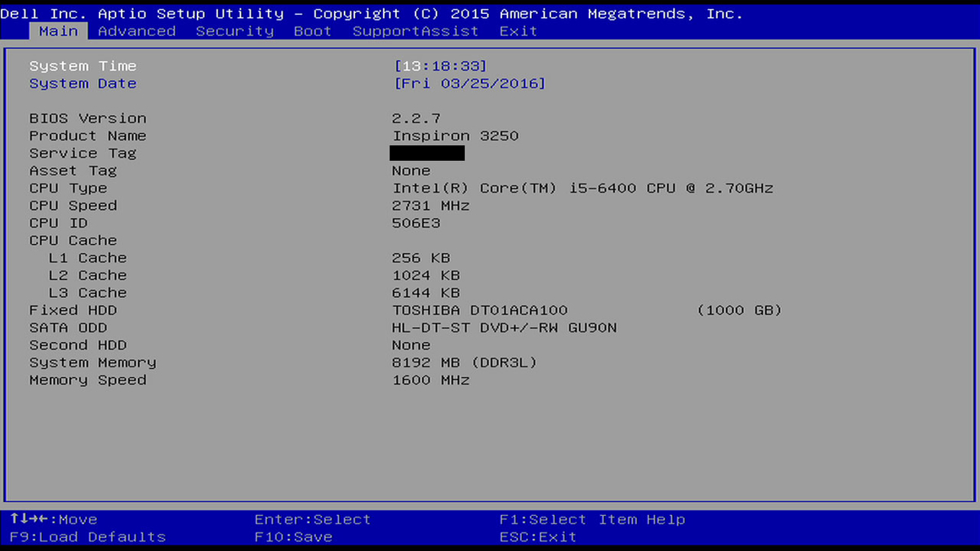Click the Asset Tag label
This screenshot has height=551, width=980.
(73, 171)
